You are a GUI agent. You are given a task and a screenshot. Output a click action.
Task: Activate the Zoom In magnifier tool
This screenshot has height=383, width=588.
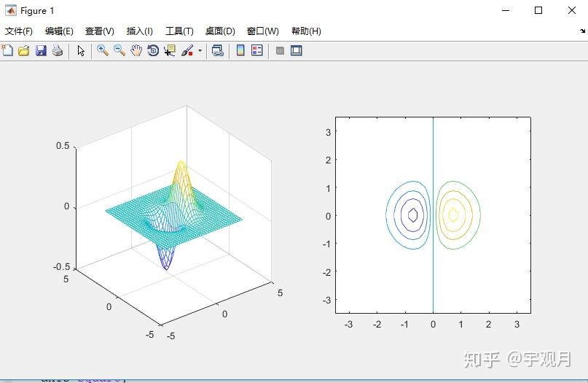(x=103, y=50)
